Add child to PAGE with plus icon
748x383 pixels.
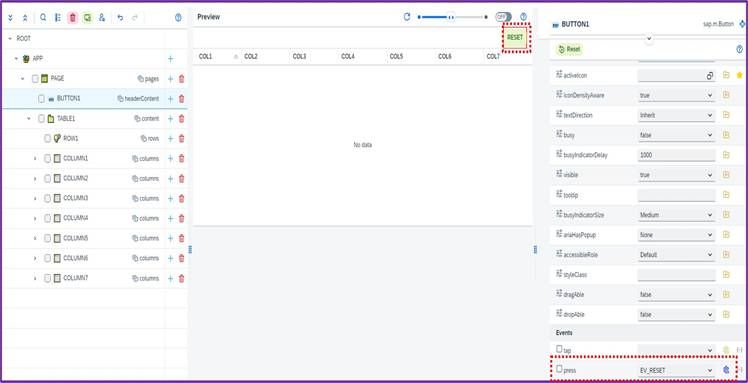170,79
